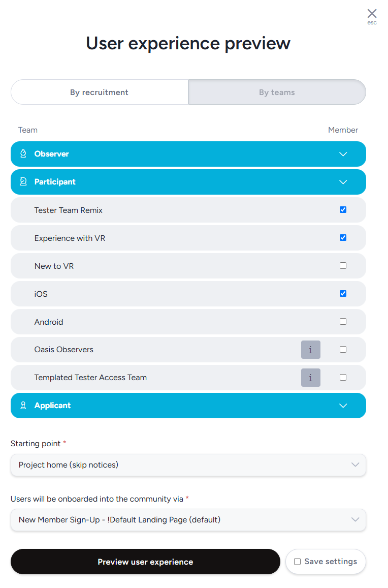388x588 pixels.
Task: Expand the Observer section chevron
Action: point(343,154)
